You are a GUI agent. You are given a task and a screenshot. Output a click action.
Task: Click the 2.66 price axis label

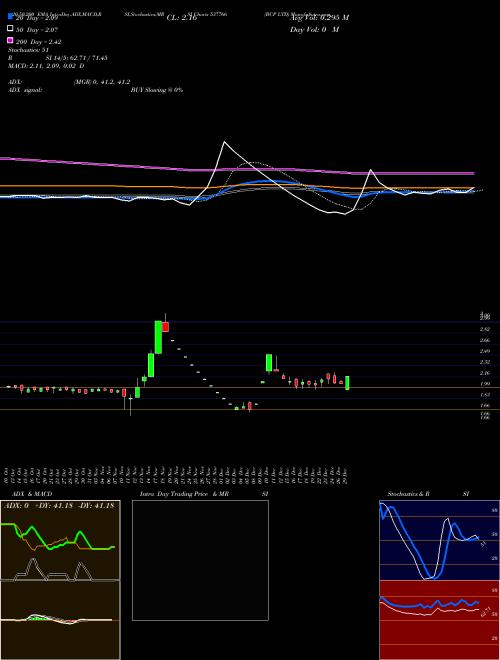coord(484,340)
